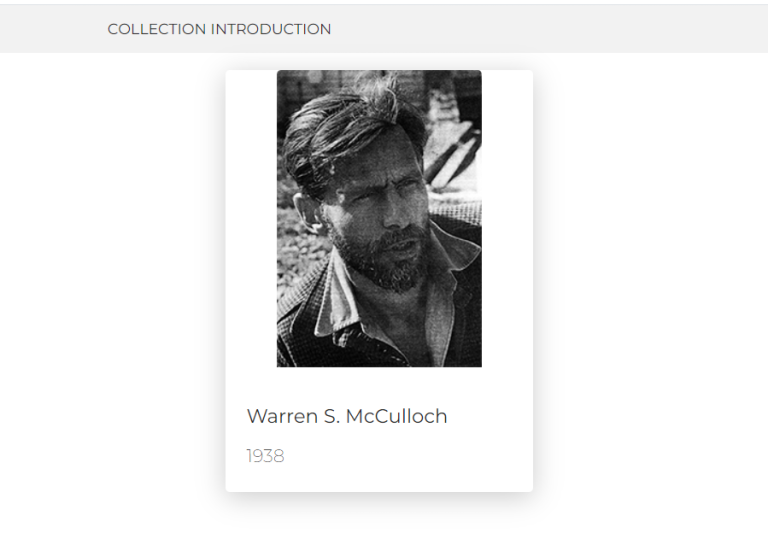Click the surname McCulloch in the card title
Image resolution: width=768 pixels, height=533 pixels.
[399, 416]
